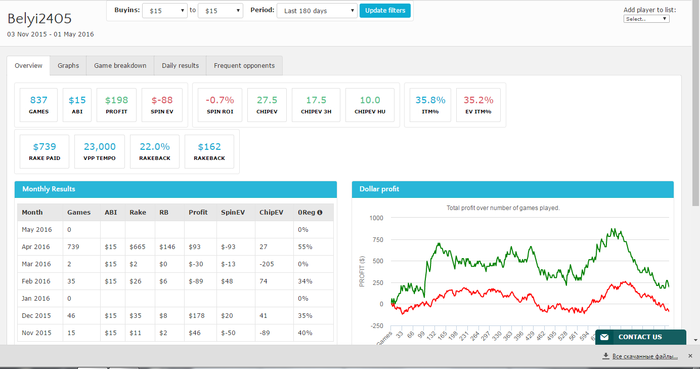The height and width of the screenshot is (369, 700).
Task: Click the $198 PROFIT stat box
Action: pyautogui.click(x=117, y=105)
